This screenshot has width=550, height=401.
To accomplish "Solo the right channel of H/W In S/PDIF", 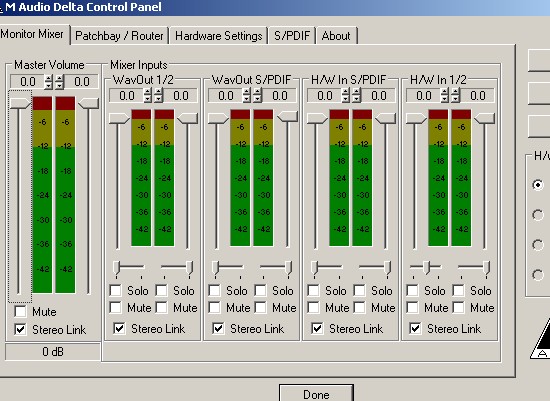I will click(x=359, y=290).
